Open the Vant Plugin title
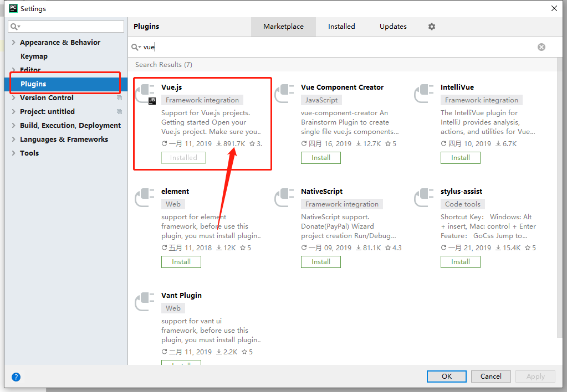 (x=181, y=295)
